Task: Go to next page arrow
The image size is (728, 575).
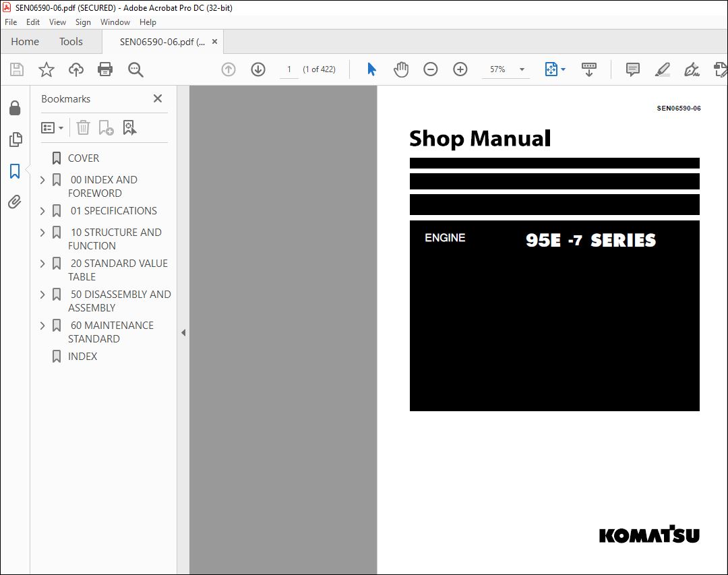Action: 258,69
